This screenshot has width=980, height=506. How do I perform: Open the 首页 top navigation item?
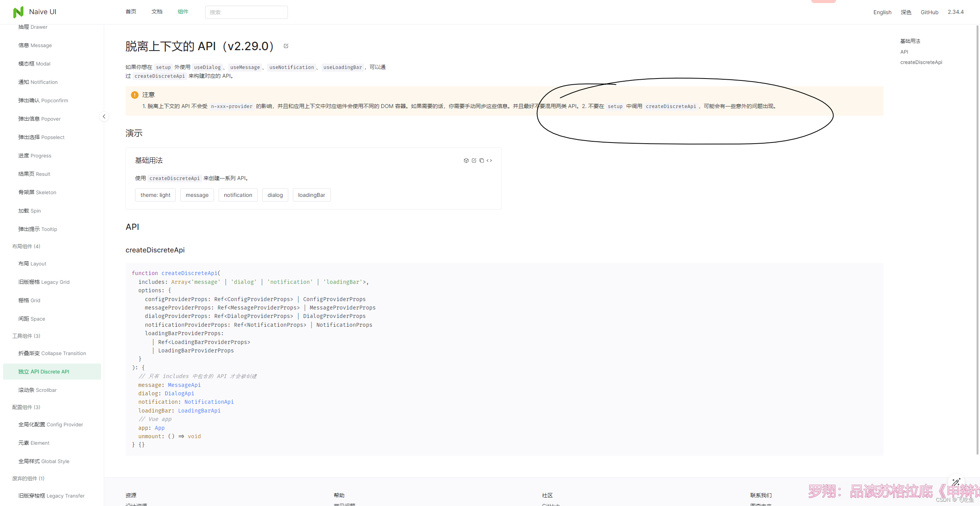coord(131,12)
